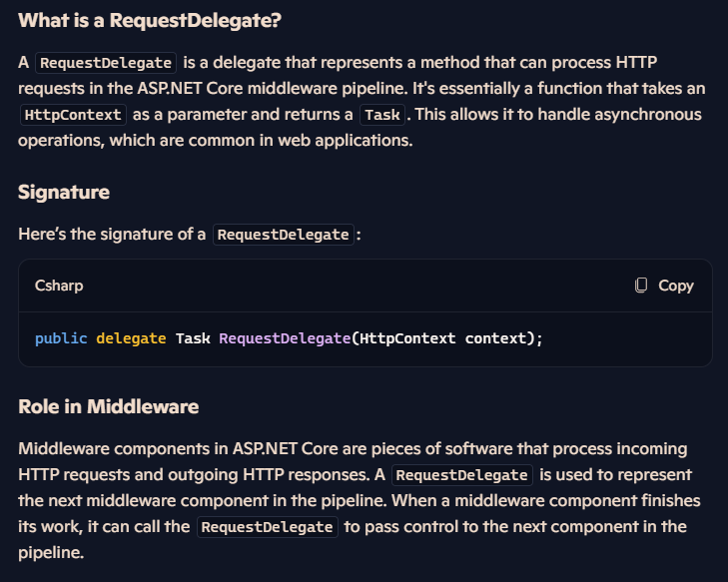
Task: Click the code block header bar
Action: pos(364,286)
